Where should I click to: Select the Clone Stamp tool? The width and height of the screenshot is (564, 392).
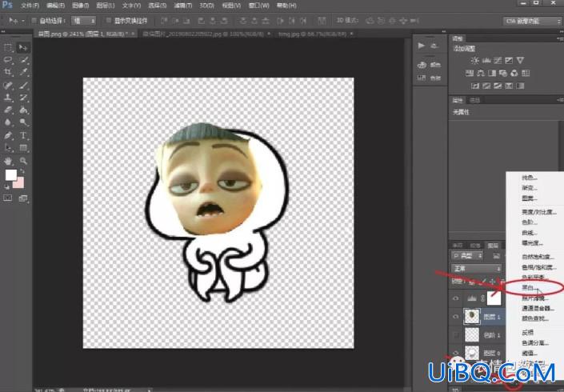click(x=8, y=98)
